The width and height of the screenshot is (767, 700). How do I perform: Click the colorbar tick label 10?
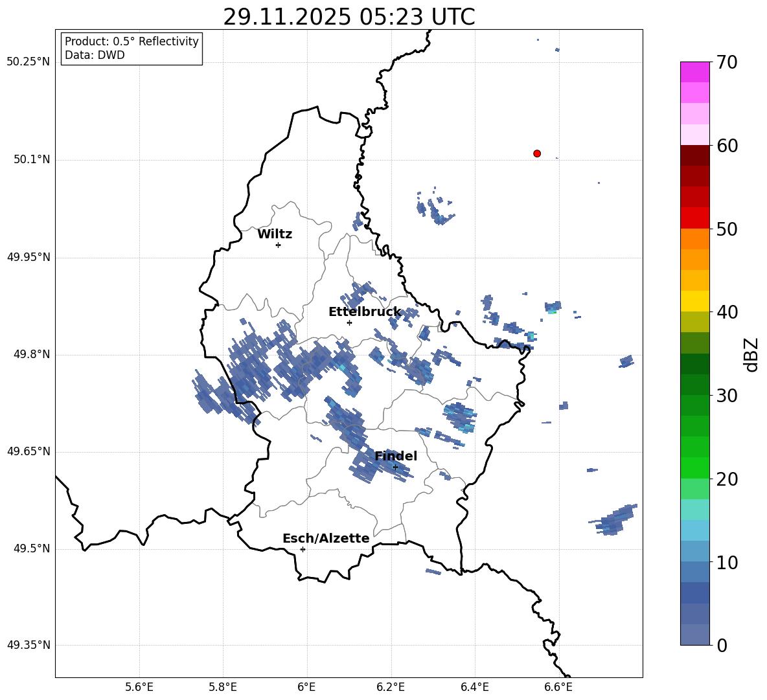point(727,562)
